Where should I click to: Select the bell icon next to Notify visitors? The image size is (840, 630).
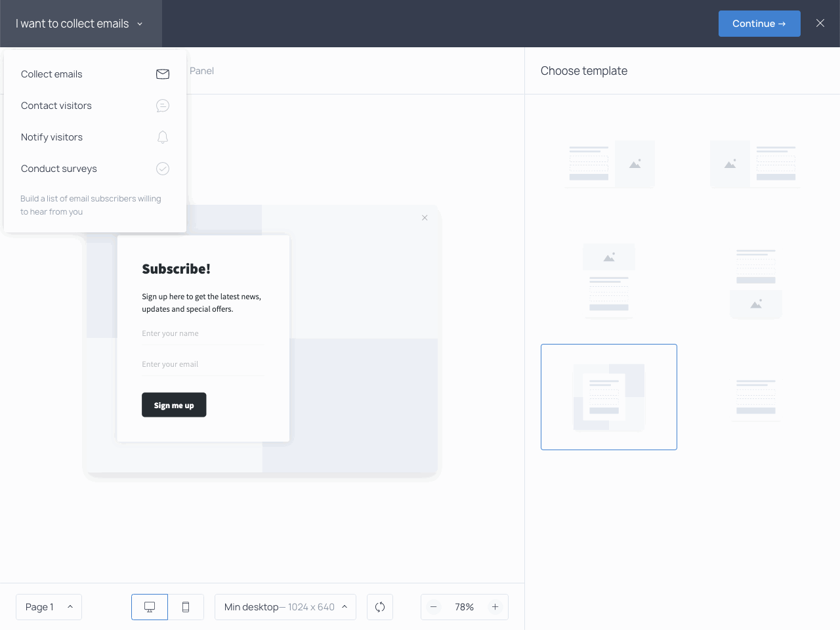click(x=163, y=137)
